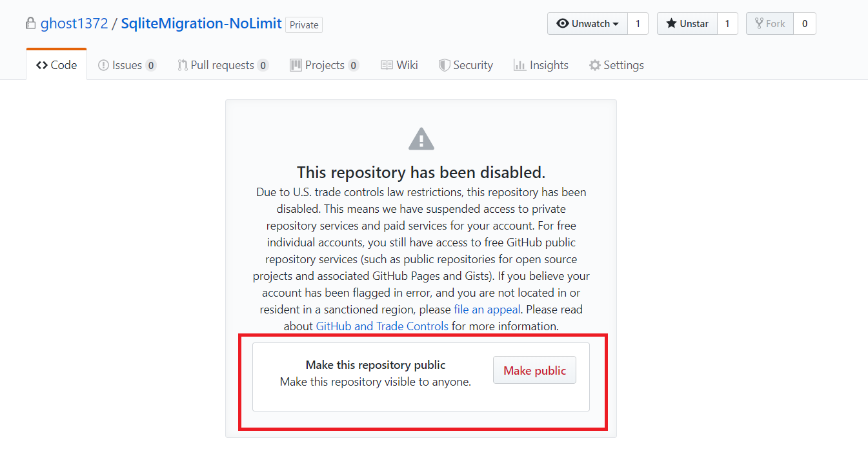Click the Settings gear icon
The width and height of the screenshot is (868, 465).
[x=595, y=65]
